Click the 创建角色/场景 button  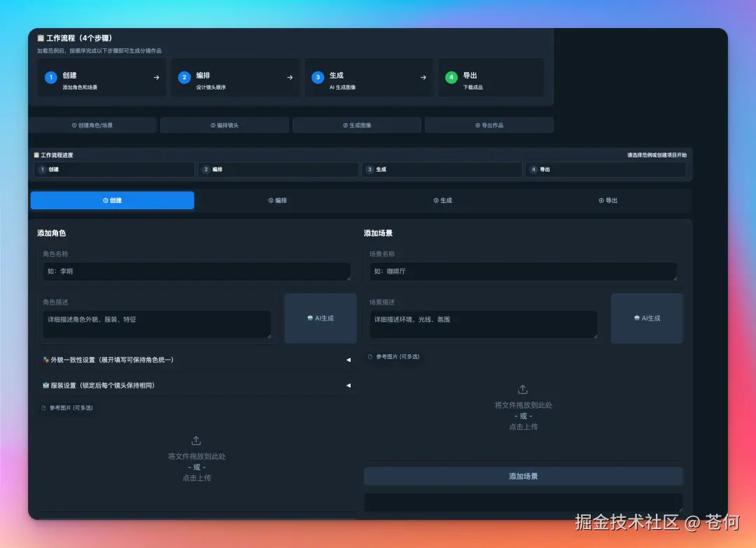pos(92,125)
